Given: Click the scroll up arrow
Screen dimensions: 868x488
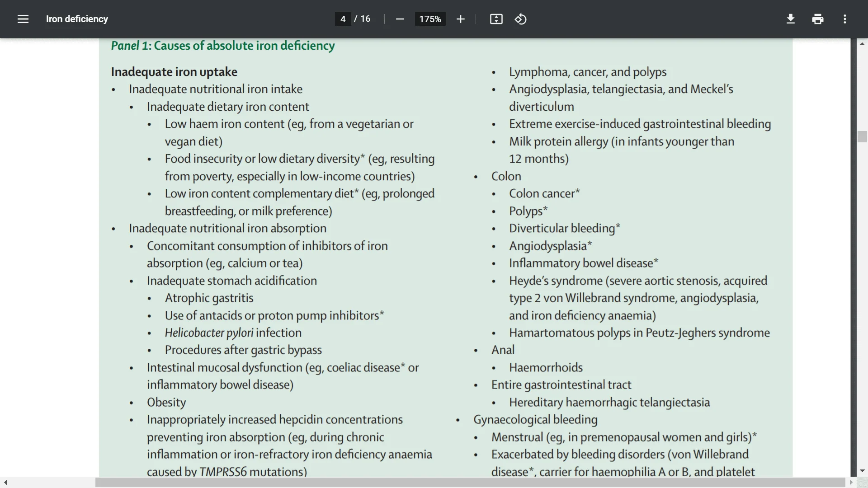Looking at the screenshot, I should [x=862, y=44].
